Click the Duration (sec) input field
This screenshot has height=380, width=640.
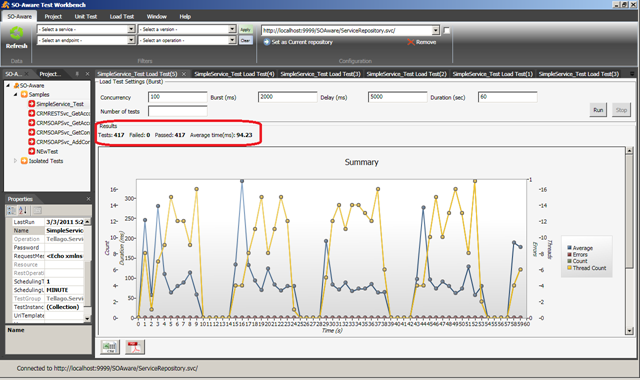508,97
